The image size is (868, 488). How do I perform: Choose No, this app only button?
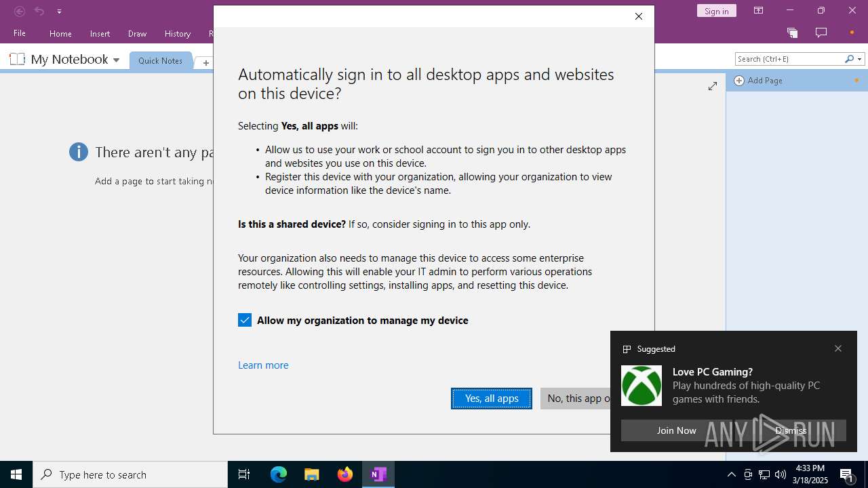coord(576,399)
